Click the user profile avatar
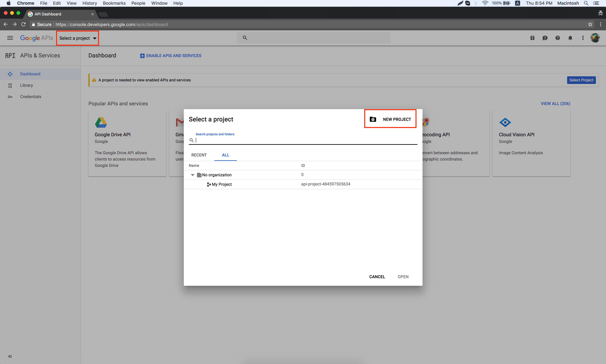Viewport: 606px width, 364px height. tap(595, 38)
